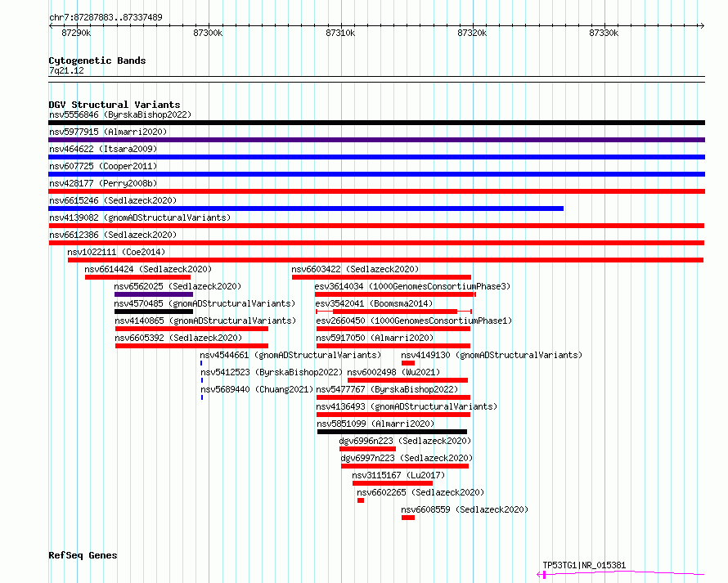Select the black nsv4570485 variant bar
Viewport: 728px width, 583px height.
154,312
